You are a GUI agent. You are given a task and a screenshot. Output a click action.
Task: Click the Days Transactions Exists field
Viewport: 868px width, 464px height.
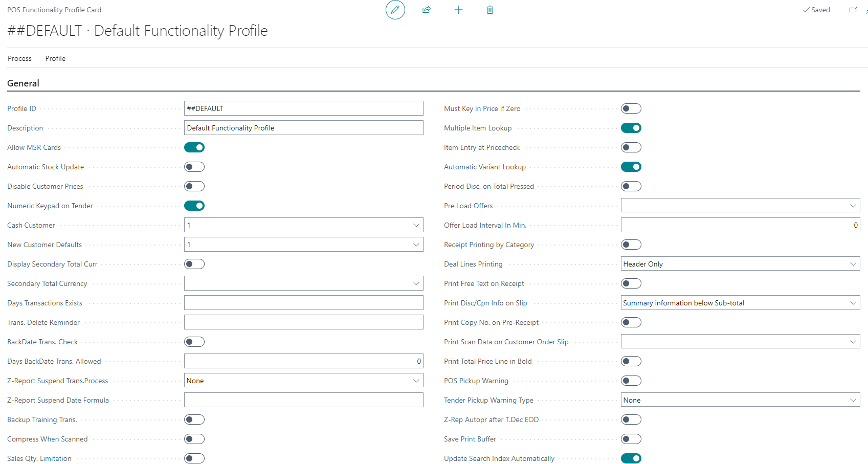pyautogui.click(x=303, y=303)
